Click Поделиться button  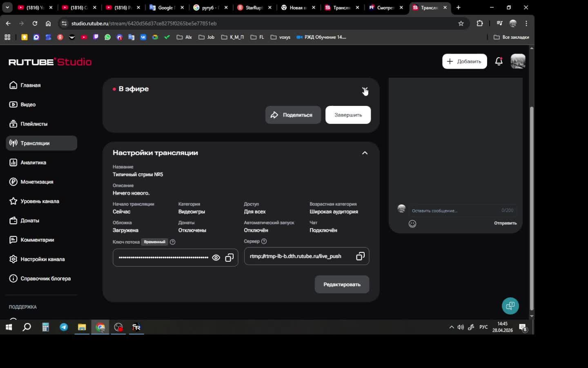[x=293, y=115]
